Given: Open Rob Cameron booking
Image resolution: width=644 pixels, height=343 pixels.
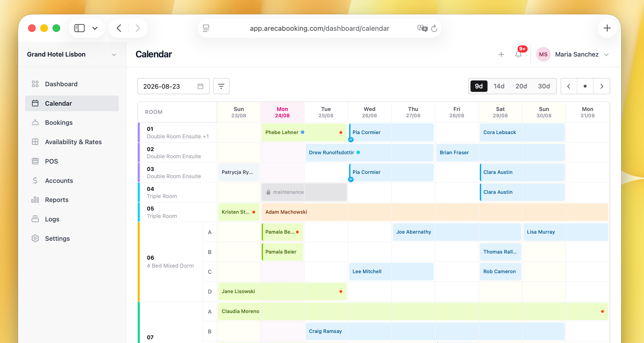Looking at the screenshot, I should (x=501, y=272).
